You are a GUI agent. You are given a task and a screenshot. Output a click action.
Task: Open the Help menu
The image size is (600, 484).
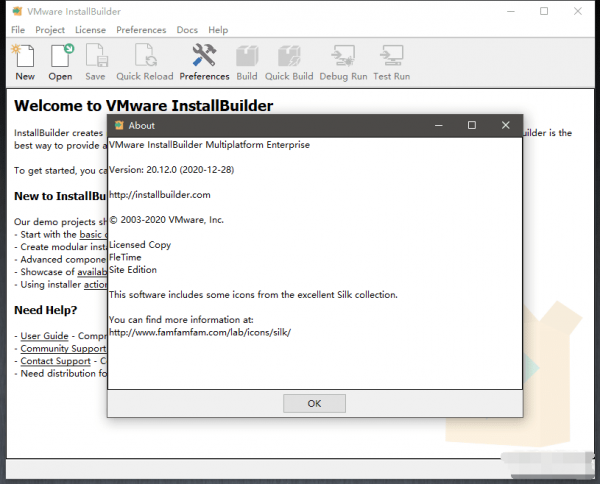(x=218, y=31)
